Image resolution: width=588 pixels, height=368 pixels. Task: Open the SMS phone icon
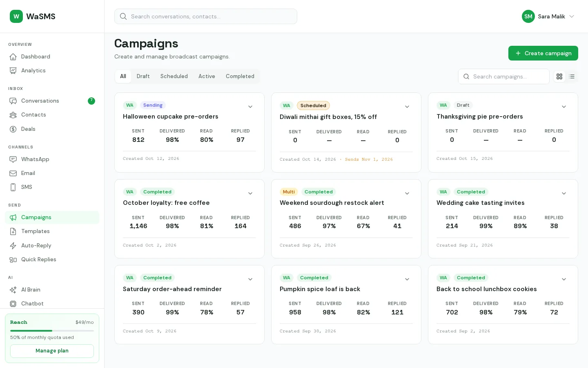(13, 187)
